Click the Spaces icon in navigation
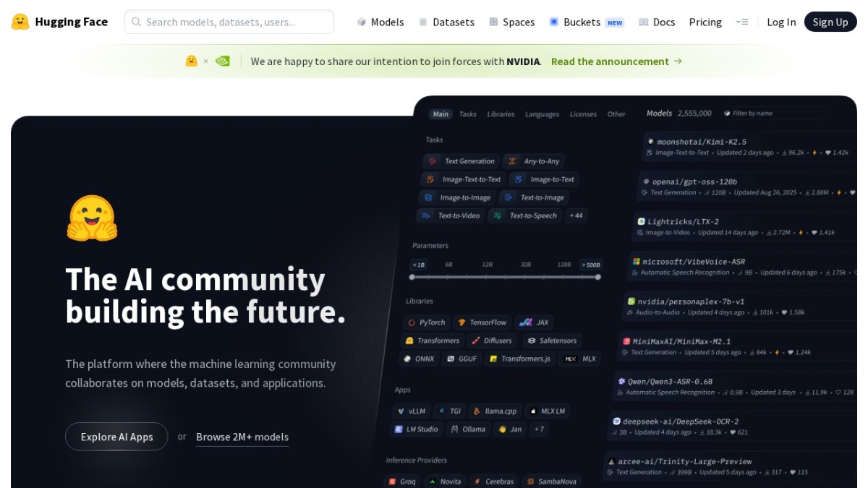Screen dimensions: 868x488 pyautogui.click(x=493, y=22)
